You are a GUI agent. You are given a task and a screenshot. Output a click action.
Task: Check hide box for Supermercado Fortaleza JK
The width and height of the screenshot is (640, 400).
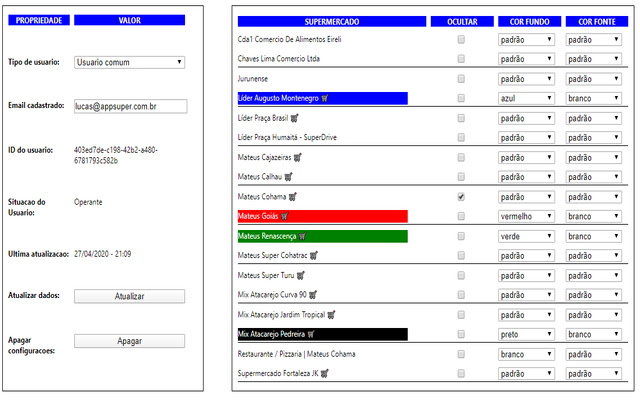pos(461,373)
